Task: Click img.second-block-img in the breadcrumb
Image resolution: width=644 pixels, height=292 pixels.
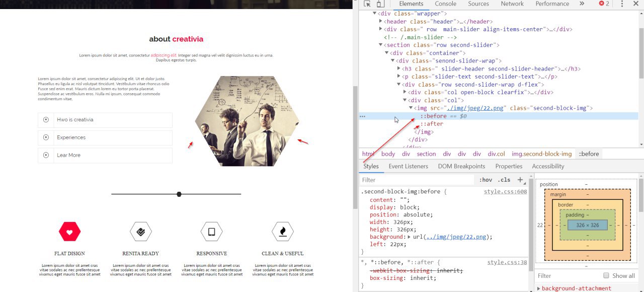Action: [x=542, y=154]
